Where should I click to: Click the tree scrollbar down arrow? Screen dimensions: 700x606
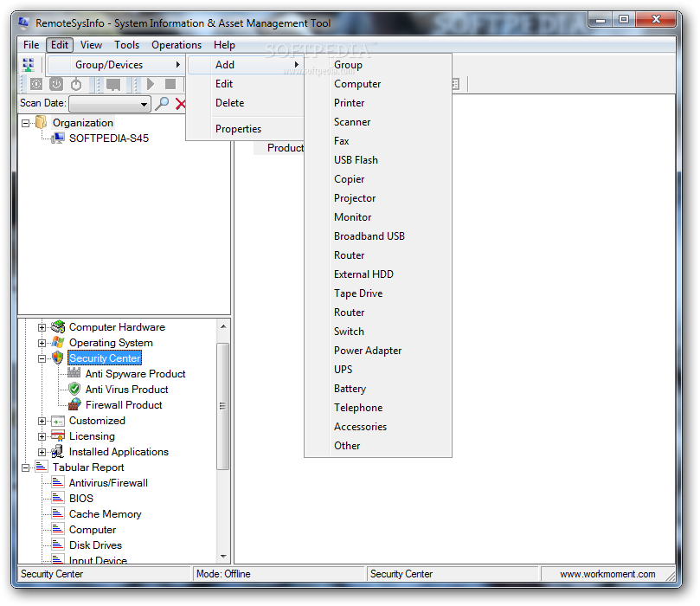click(x=223, y=557)
